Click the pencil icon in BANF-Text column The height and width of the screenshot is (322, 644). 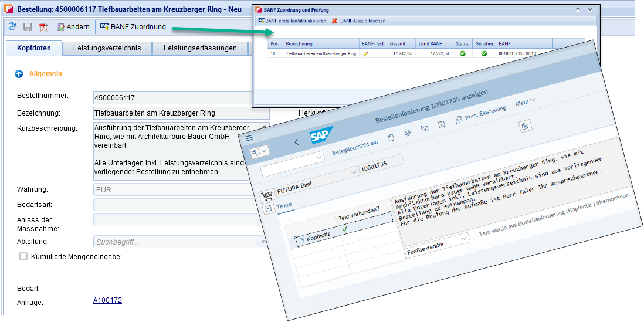(366, 53)
